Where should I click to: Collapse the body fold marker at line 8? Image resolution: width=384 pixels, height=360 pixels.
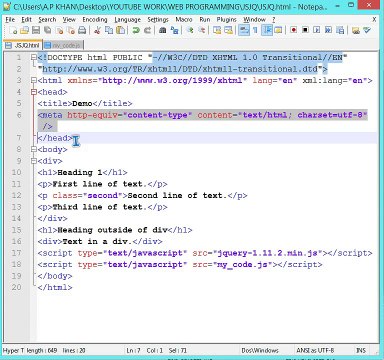pos(33,150)
